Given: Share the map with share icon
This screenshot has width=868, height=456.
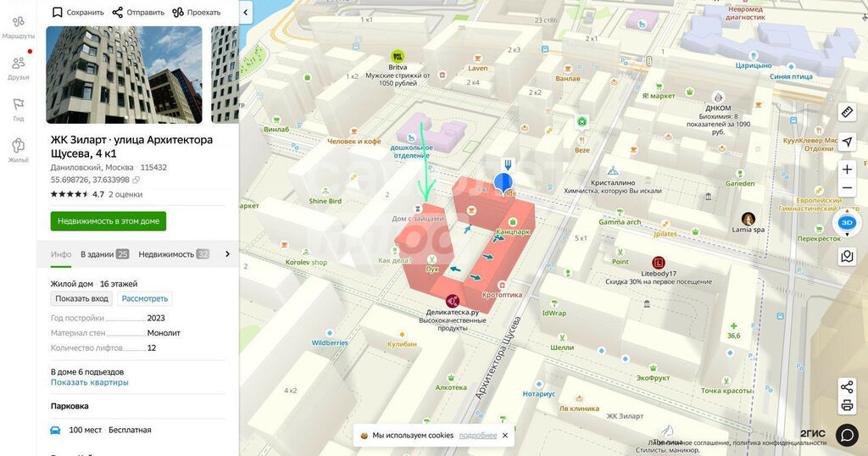Looking at the screenshot, I should click(847, 386).
